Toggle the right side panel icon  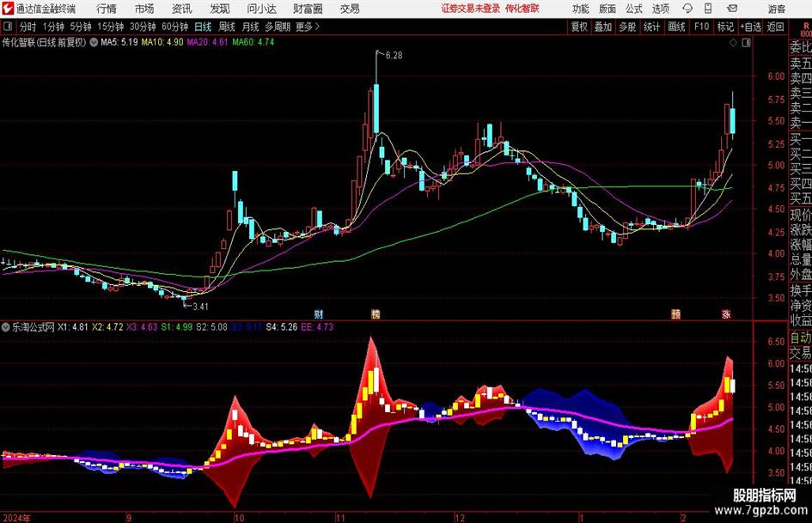click(746, 43)
